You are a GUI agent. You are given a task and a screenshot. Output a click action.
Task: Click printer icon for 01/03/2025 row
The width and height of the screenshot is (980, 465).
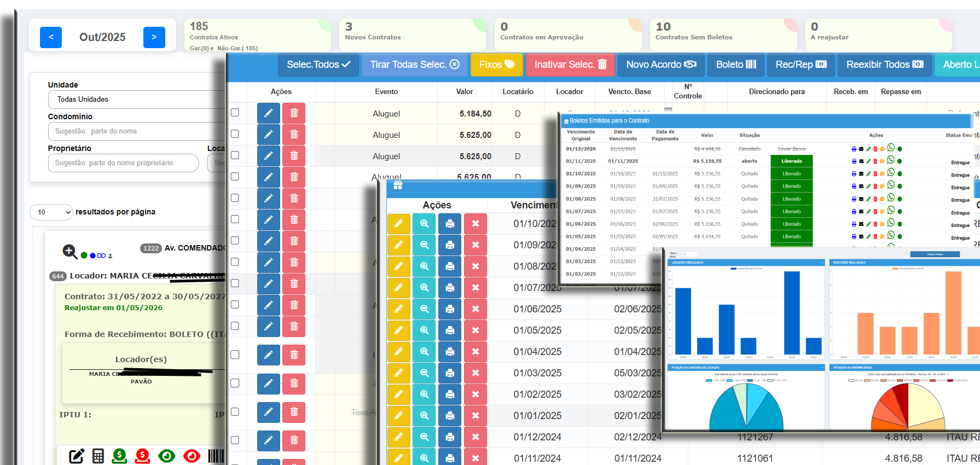(450, 373)
